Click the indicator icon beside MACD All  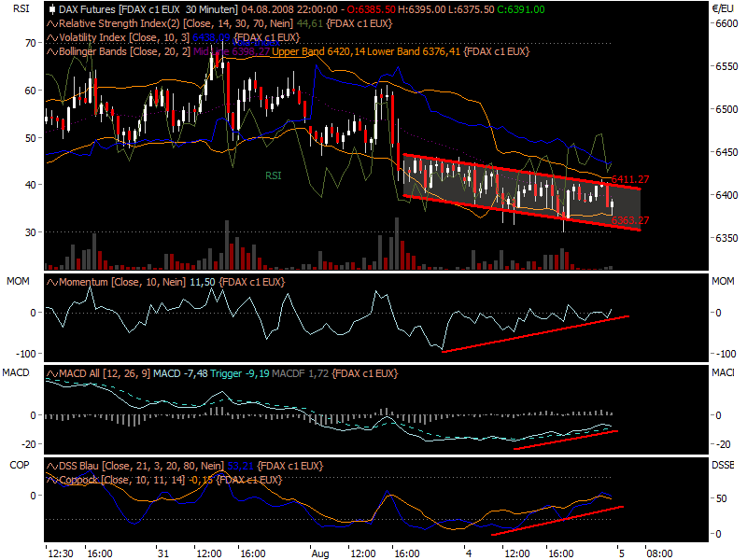(x=52, y=373)
